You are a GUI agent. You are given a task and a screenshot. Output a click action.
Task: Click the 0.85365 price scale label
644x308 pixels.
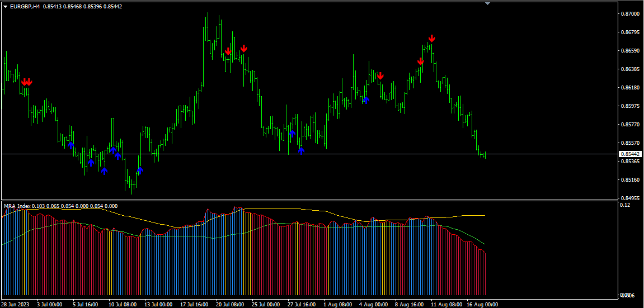(631, 161)
